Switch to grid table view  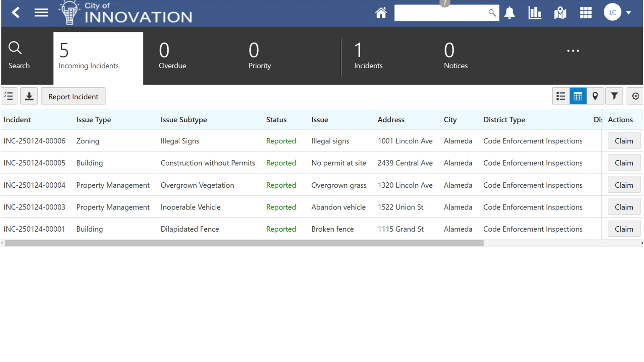[578, 96]
